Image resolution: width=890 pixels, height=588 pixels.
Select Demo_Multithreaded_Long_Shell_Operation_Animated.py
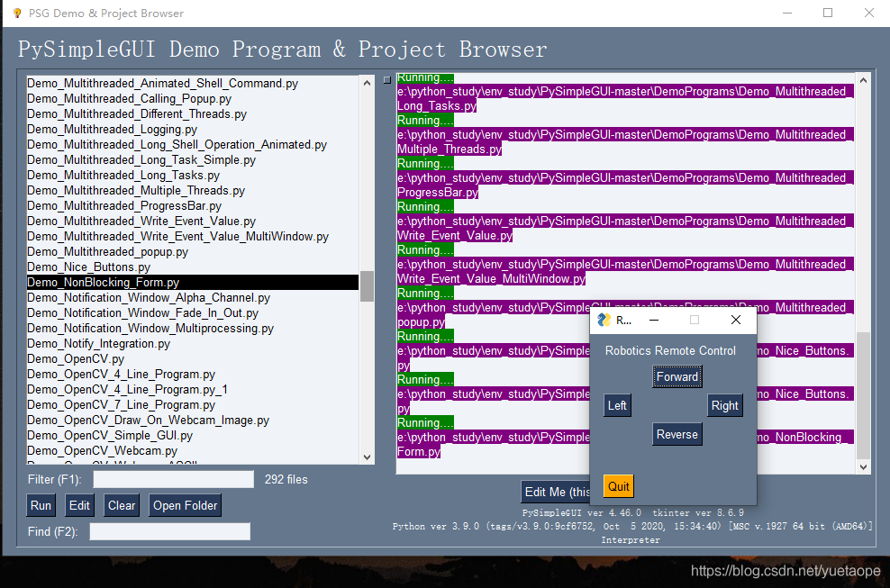(193, 145)
